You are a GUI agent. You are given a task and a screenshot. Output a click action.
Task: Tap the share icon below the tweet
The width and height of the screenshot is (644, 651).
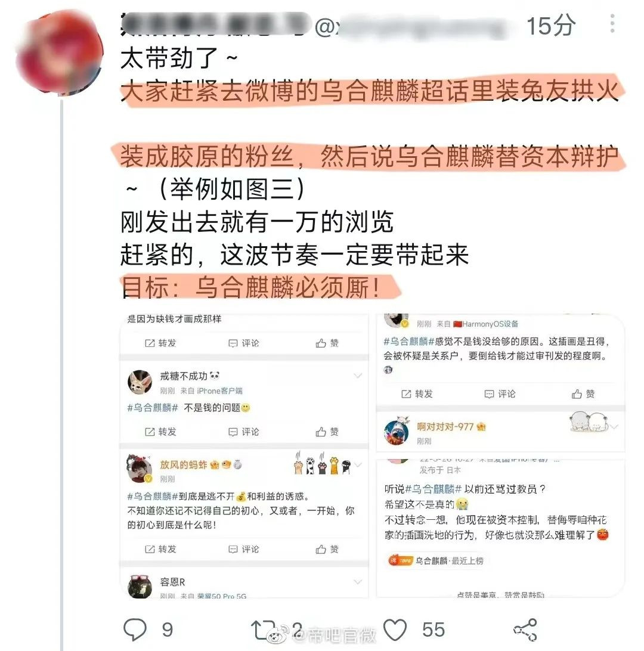point(525,630)
